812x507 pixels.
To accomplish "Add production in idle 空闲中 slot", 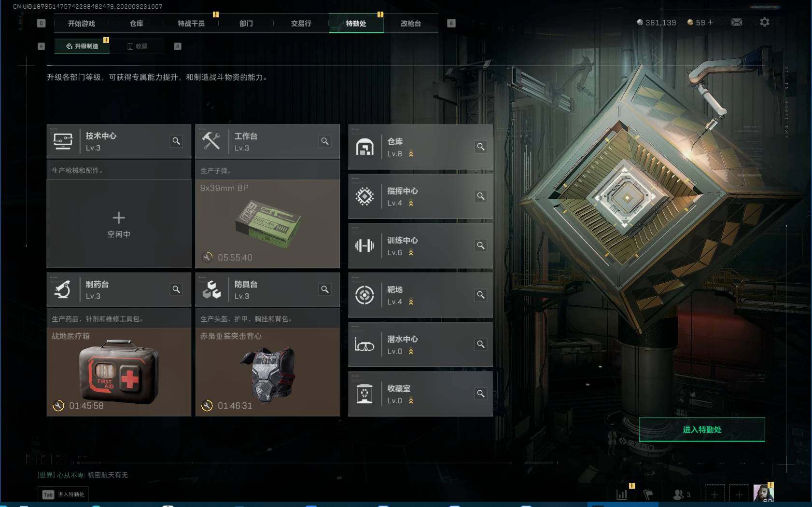I will coord(119,224).
